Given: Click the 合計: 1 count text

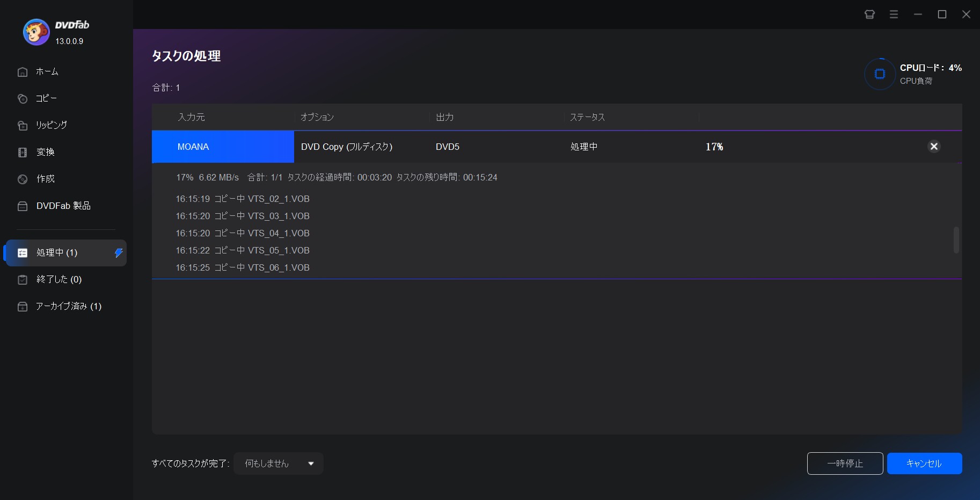Looking at the screenshot, I should click(x=166, y=88).
